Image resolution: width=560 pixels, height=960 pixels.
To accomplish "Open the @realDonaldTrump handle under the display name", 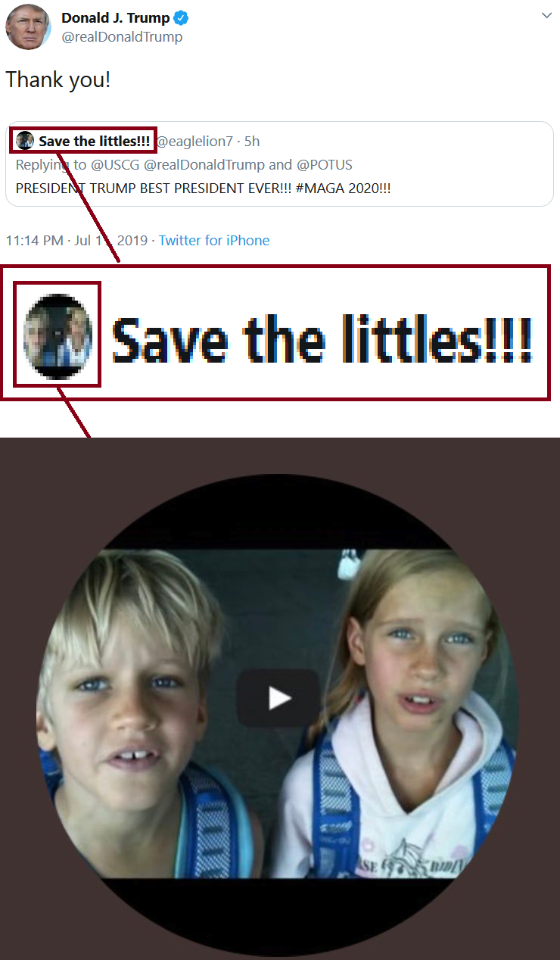I will (122, 37).
